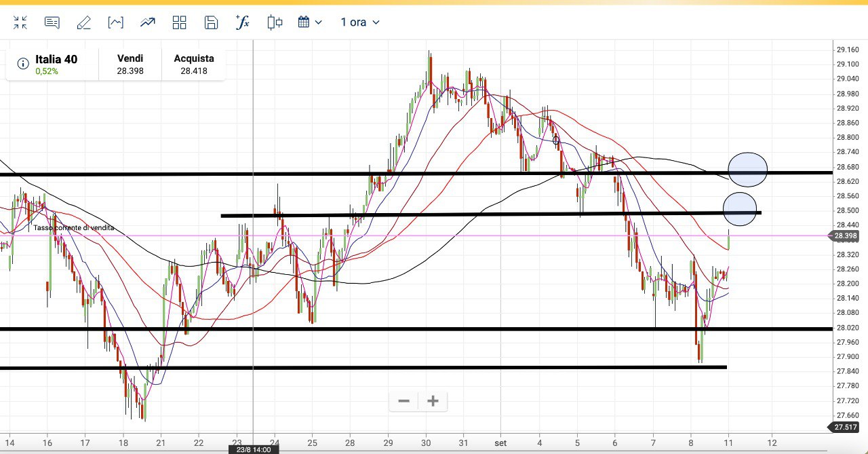
Task: Select the lower blue ellipse drawing
Action: tap(739, 209)
